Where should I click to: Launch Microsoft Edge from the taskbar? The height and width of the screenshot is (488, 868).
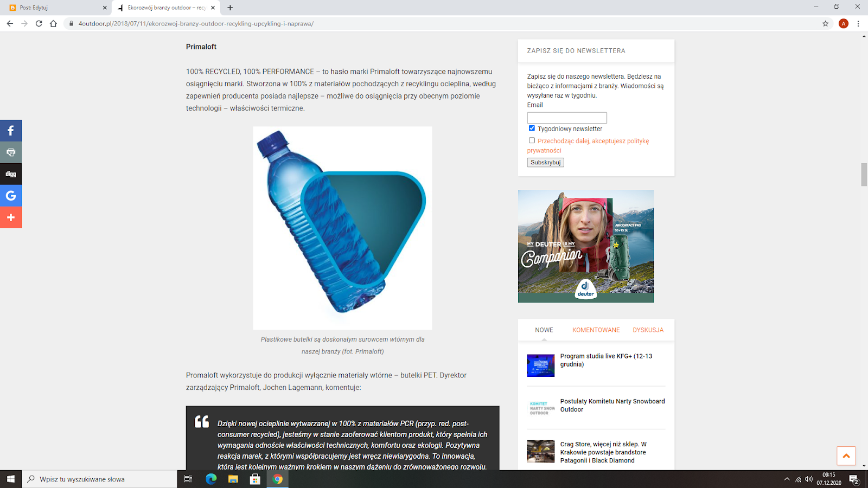[x=211, y=479]
